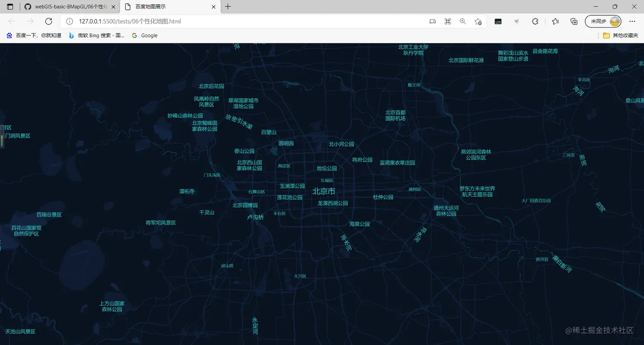Select the 香河县 map label

coord(542,259)
